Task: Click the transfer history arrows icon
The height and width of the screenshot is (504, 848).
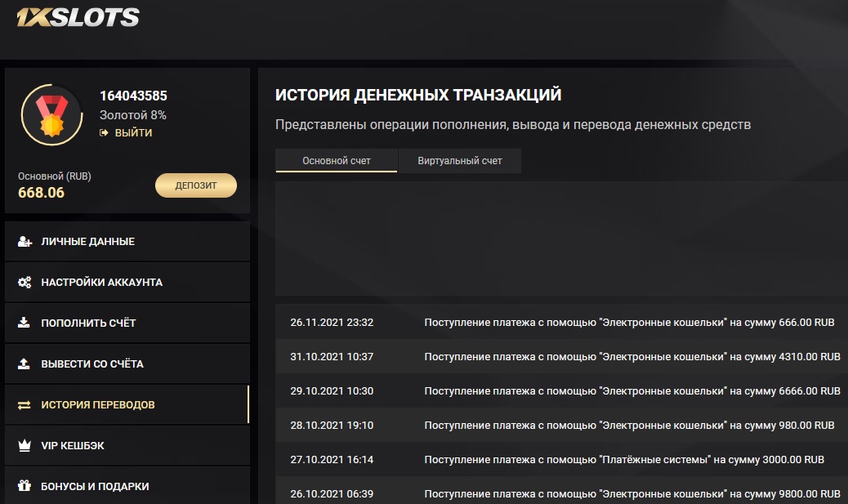Action: point(25,405)
